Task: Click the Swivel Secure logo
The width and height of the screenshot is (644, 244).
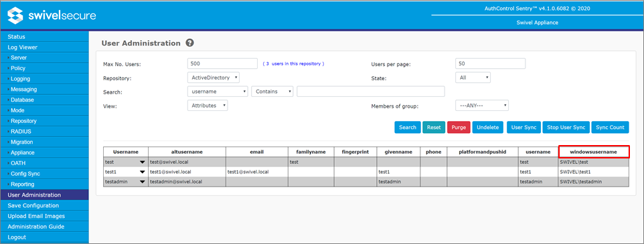Action: (x=52, y=16)
